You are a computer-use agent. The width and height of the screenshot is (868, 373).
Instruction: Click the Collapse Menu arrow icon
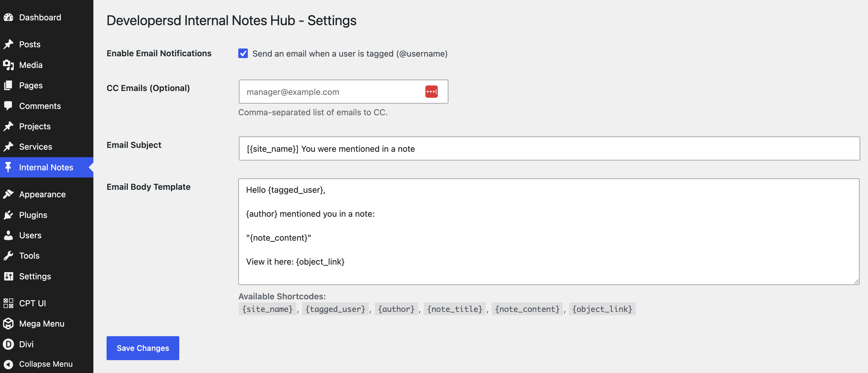click(x=8, y=364)
